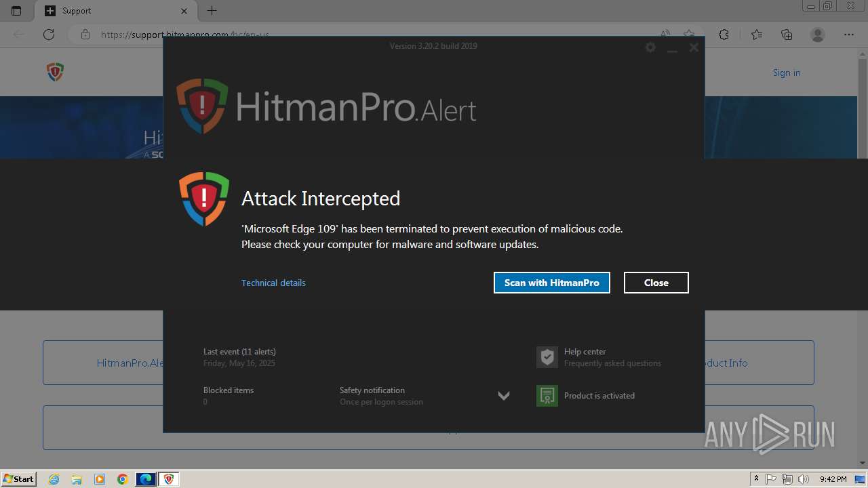
Task: Click Show desktop button
Action: pyautogui.click(x=861, y=479)
